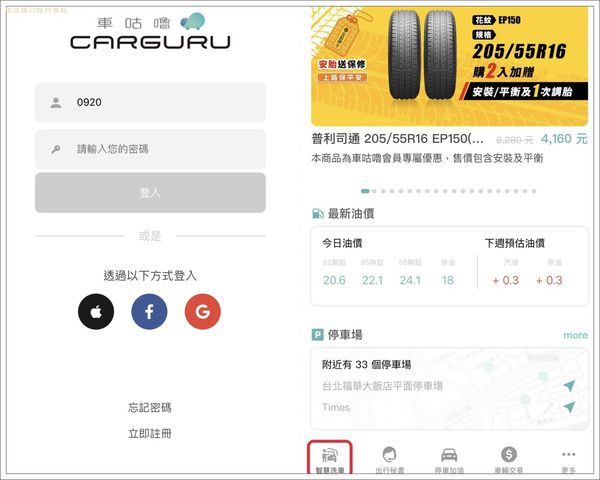Click the gas pump icon beside 最新油價
The height and width of the screenshot is (480, 600).
318,214
